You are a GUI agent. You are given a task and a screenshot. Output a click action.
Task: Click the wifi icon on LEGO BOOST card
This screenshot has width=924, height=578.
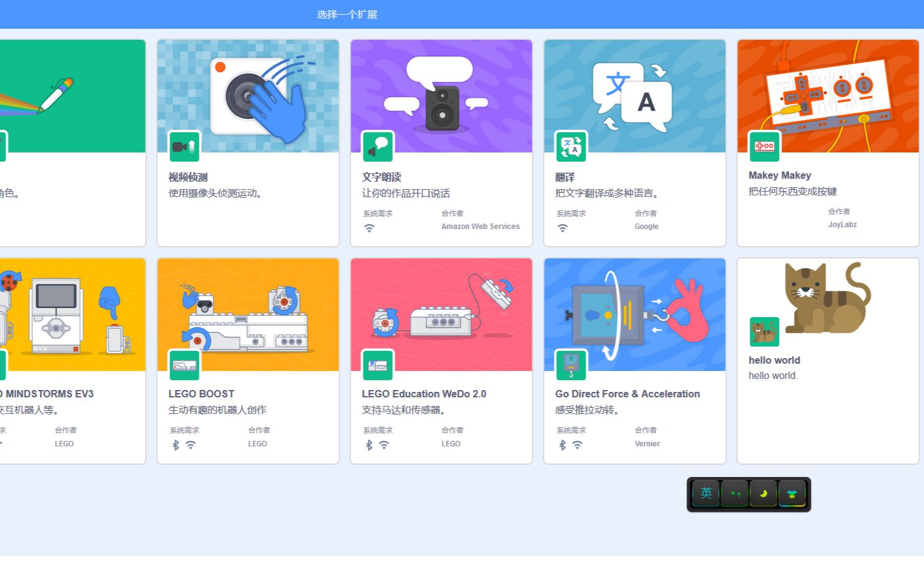coord(191,445)
